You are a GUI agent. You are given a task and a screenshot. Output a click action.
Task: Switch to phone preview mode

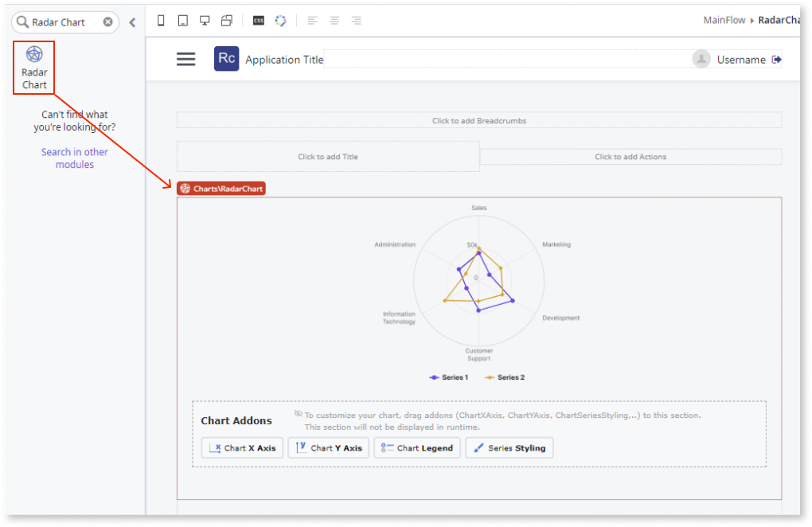161,20
